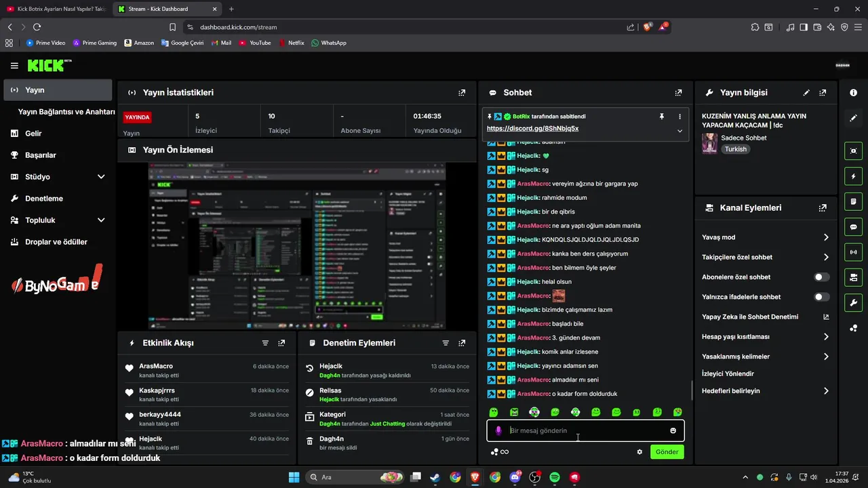Open Hedefleri belirleyin options
The image size is (868, 488).
766,391
